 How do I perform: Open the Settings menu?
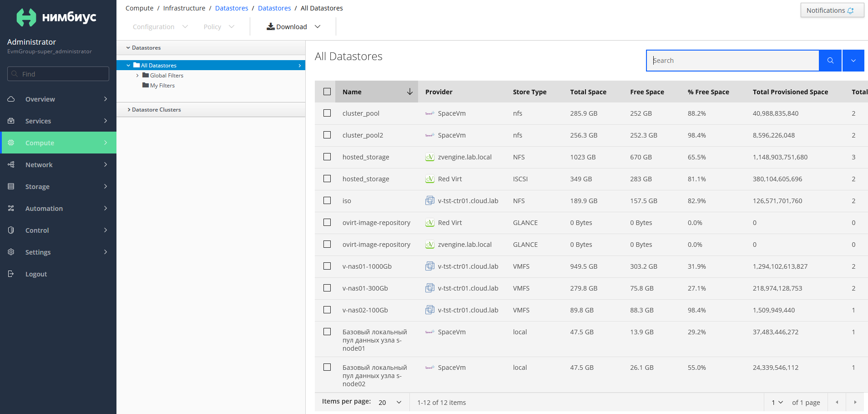58,252
